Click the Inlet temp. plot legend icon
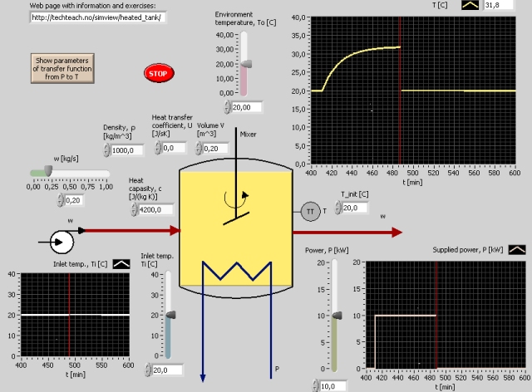532x392 pixels. (x=121, y=262)
